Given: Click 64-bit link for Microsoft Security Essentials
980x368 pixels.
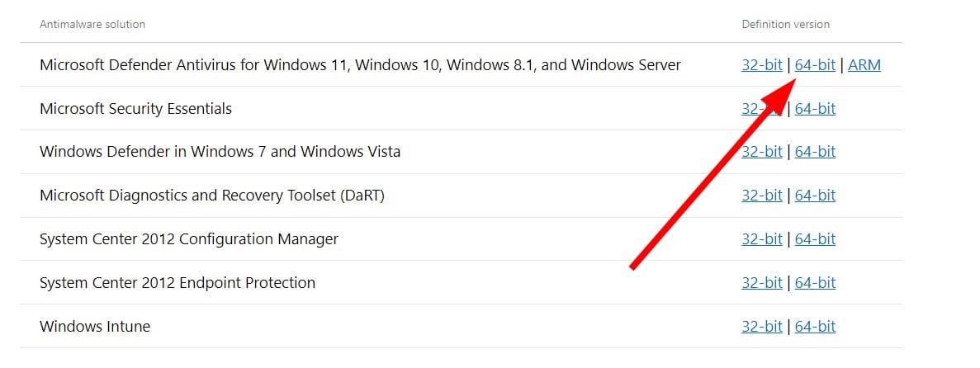Looking at the screenshot, I should click(x=815, y=108).
